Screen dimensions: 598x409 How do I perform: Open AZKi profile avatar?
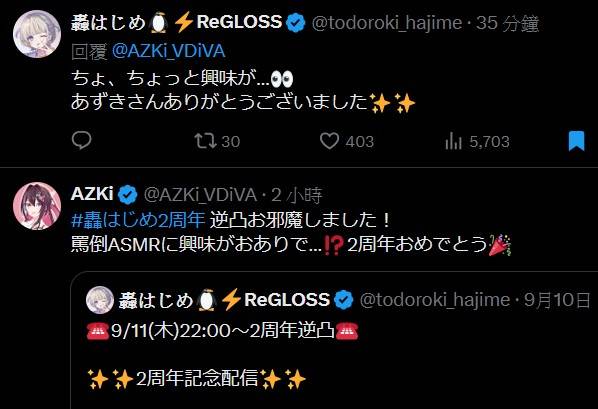[37, 206]
